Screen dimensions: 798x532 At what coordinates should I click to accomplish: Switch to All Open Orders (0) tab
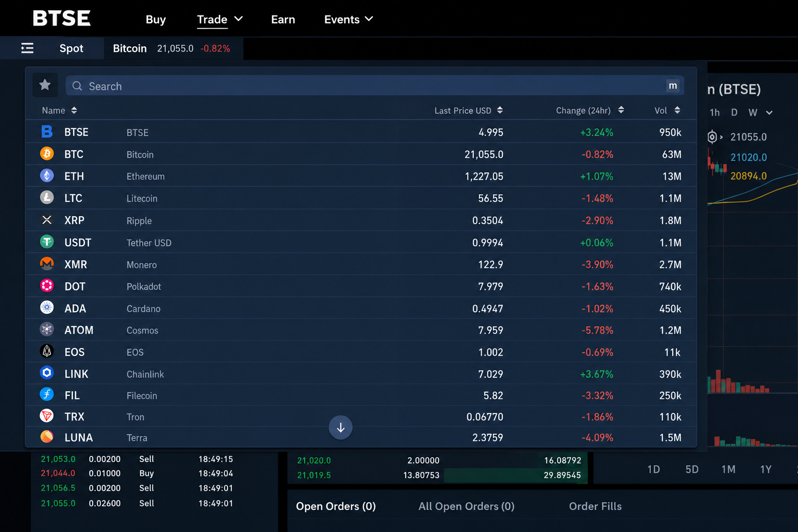tap(467, 507)
